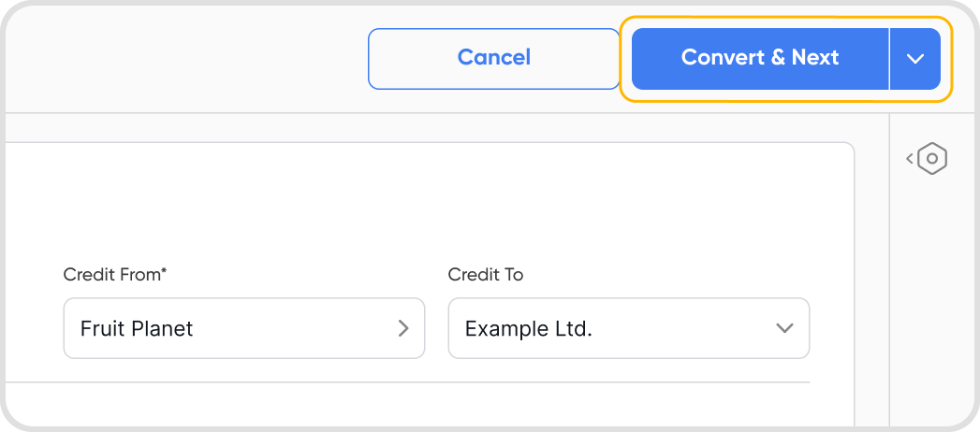This screenshot has height=432, width=980.
Task: Click the right arrow in the Credit From field
Action: tap(403, 328)
